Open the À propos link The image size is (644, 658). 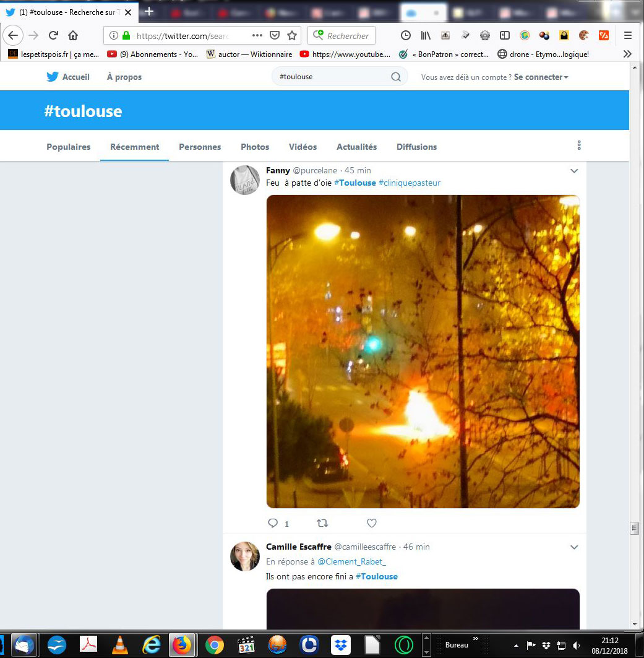(x=124, y=77)
